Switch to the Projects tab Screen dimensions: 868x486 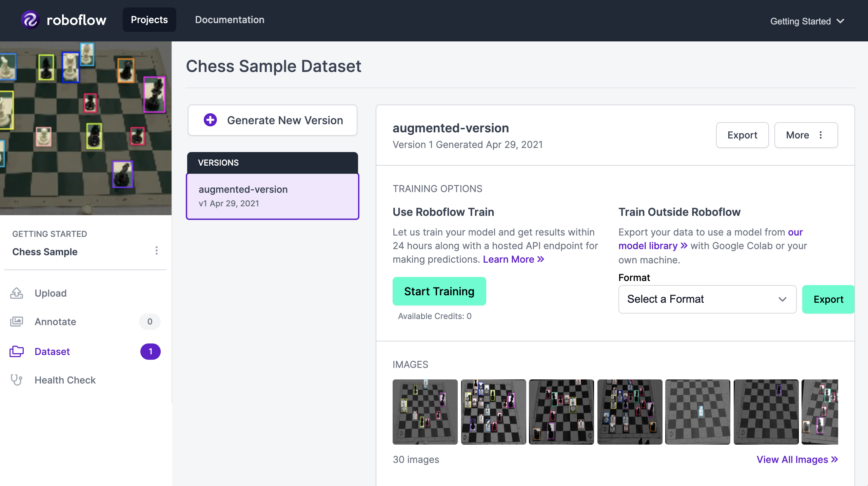pyautogui.click(x=149, y=19)
